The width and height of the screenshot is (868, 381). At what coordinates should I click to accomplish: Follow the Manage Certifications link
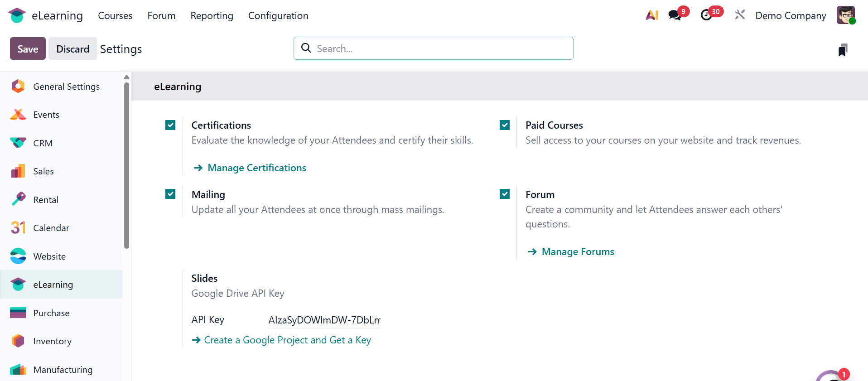click(256, 168)
